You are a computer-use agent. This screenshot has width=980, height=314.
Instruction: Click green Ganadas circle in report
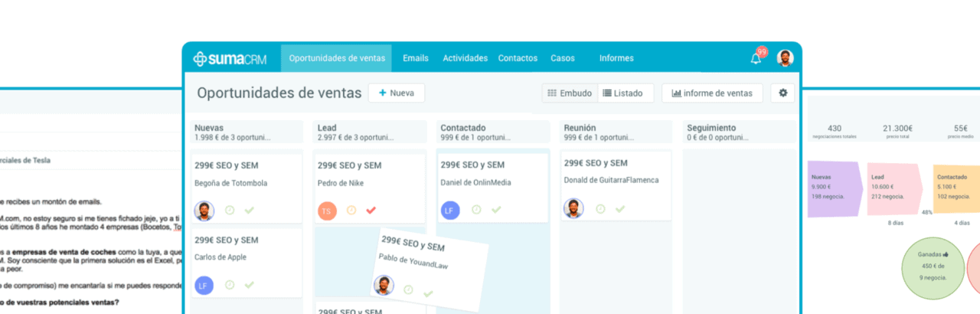pyautogui.click(x=935, y=267)
